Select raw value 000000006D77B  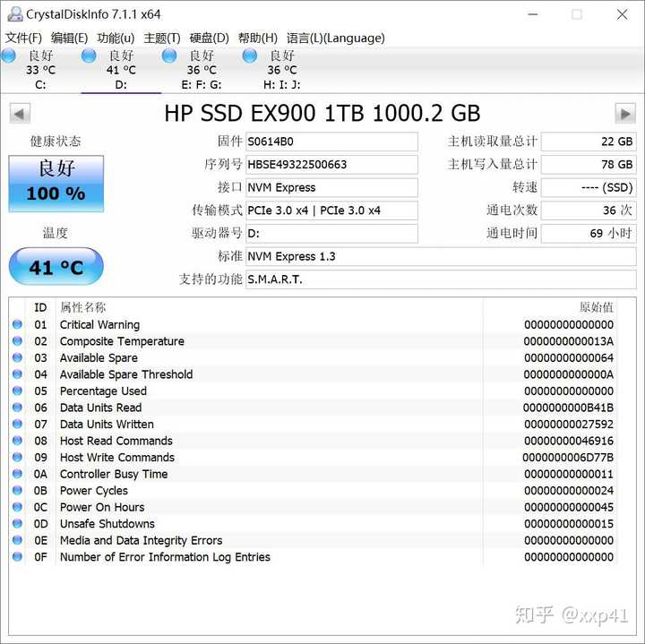(568, 458)
